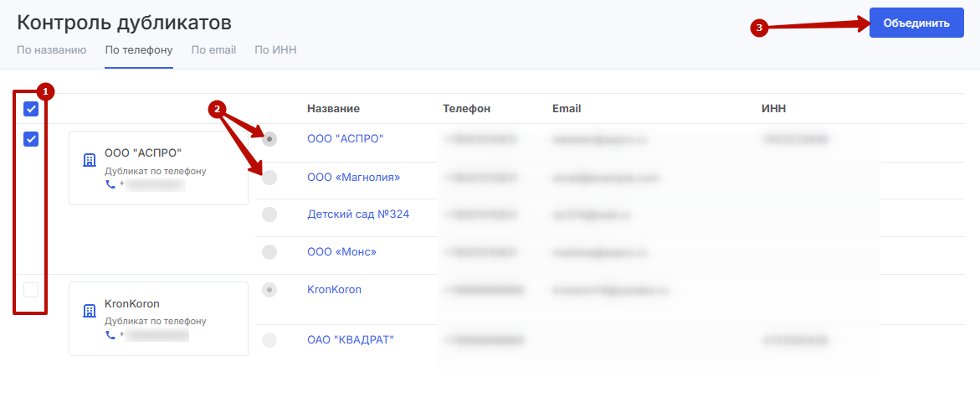This screenshot has width=980, height=408.
Task: Switch to the «По названию» tab
Action: coord(52,50)
